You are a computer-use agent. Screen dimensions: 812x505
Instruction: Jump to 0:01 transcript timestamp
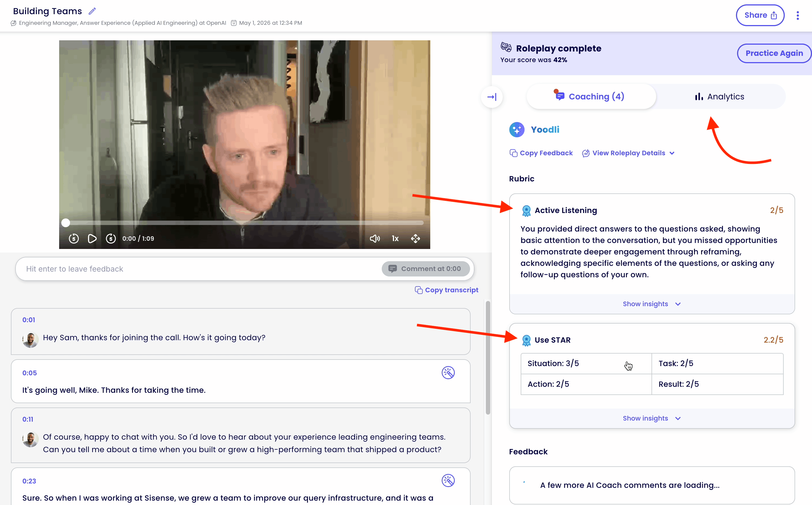(29, 320)
